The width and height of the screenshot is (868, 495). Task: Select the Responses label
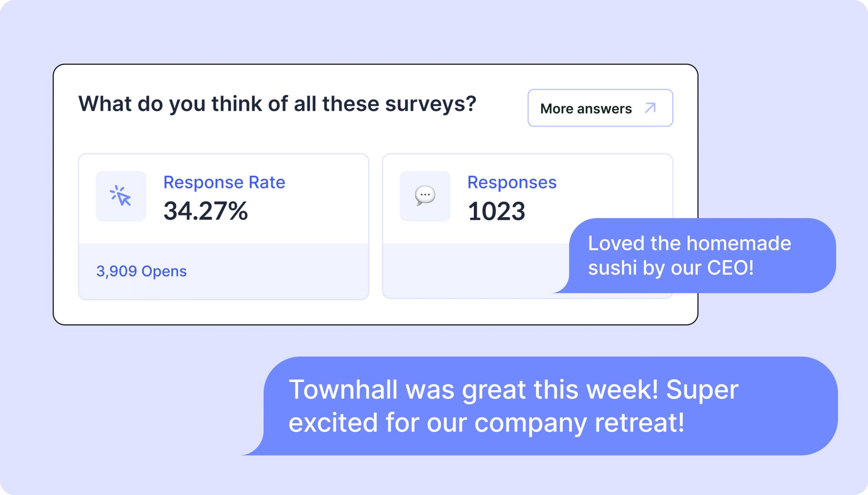(x=512, y=183)
